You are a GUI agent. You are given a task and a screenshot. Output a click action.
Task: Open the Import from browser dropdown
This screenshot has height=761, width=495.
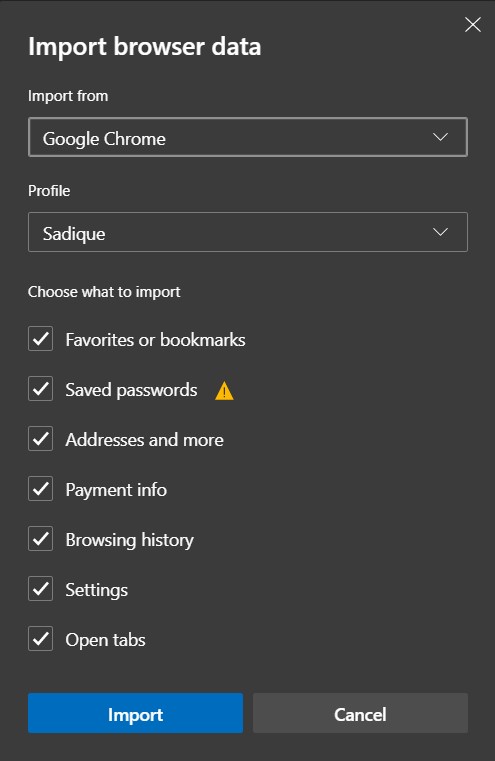[x=248, y=137]
